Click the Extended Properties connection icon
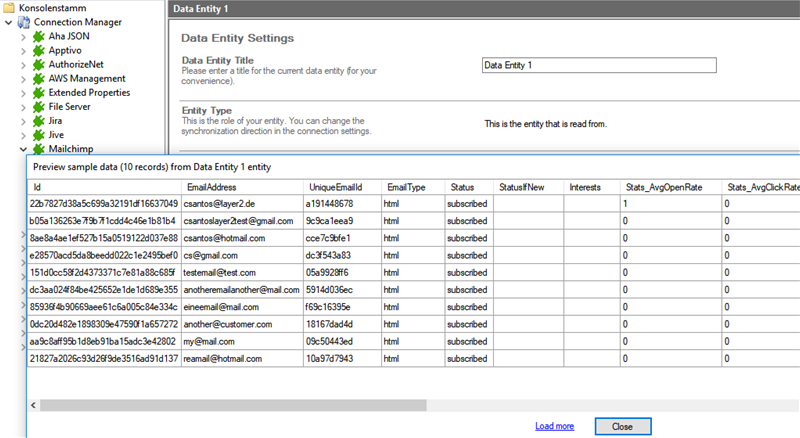The image size is (800, 438). coord(40,92)
